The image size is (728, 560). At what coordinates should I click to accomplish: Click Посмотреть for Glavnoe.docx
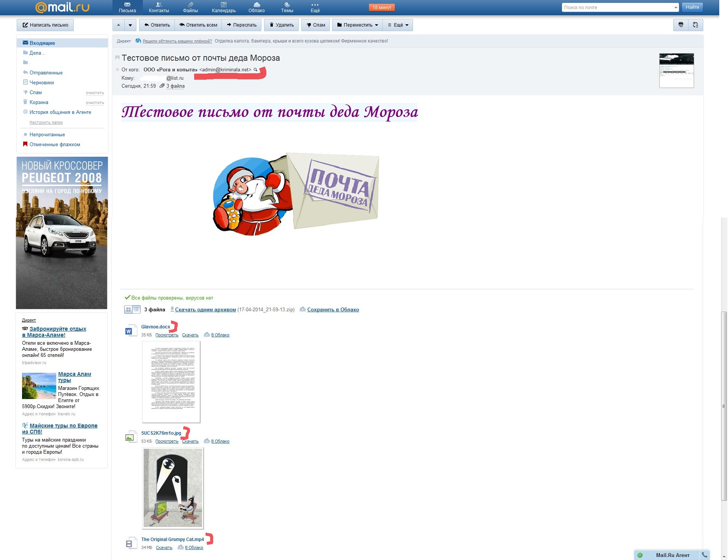[167, 335]
